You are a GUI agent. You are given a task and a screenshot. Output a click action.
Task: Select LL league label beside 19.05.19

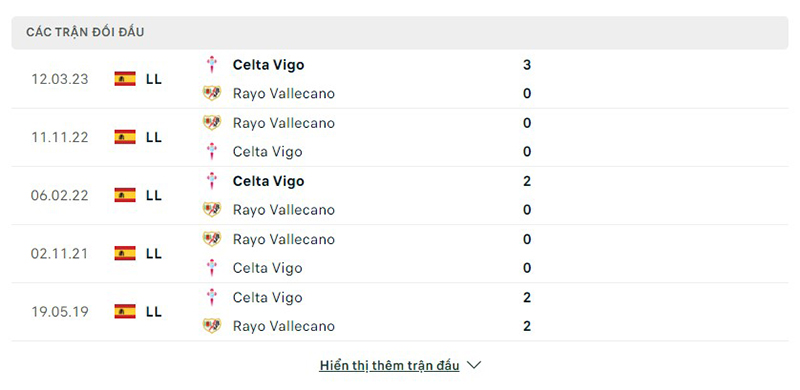[x=154, y=311]
